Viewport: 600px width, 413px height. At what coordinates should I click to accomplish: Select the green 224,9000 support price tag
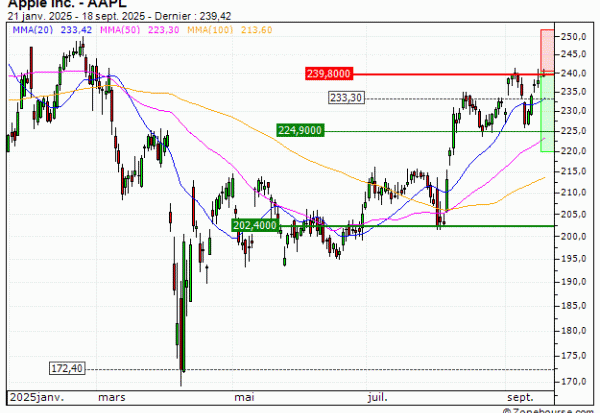(x=301, y=130)
